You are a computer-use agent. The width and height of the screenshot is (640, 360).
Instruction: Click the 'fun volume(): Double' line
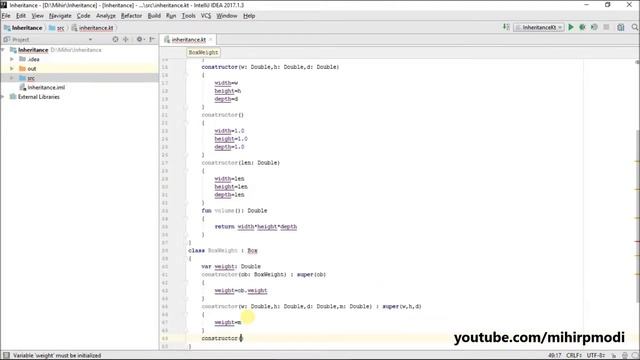point(234,211)
